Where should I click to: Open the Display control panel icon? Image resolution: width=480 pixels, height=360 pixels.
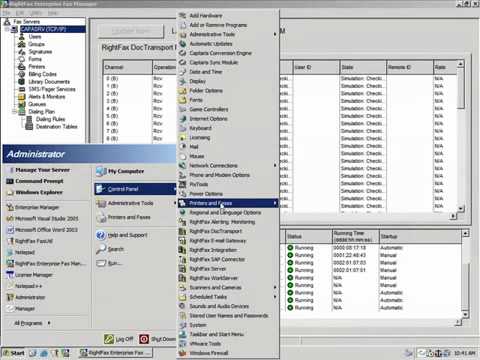click(x=183, y=81)
